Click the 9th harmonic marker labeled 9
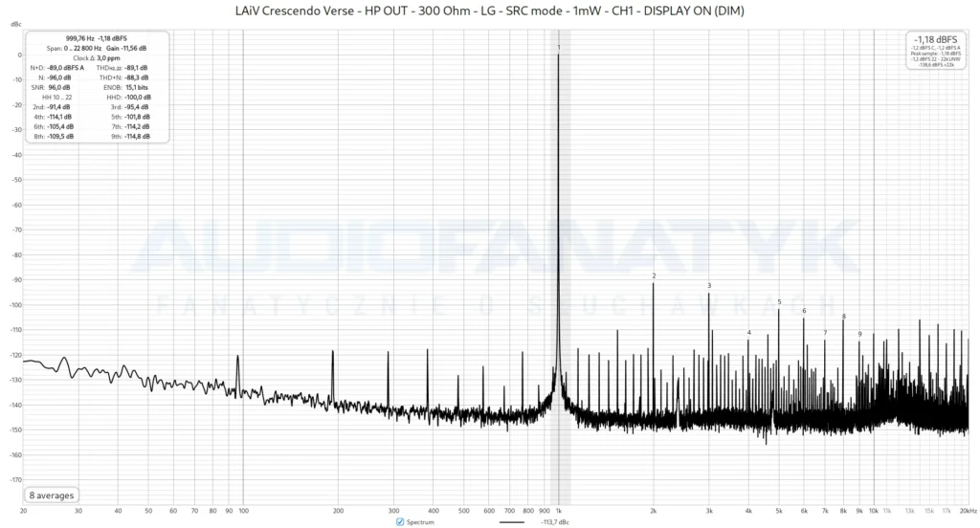Image resolution: width=980 pixels, height=528 pixels. pos(859,334)
